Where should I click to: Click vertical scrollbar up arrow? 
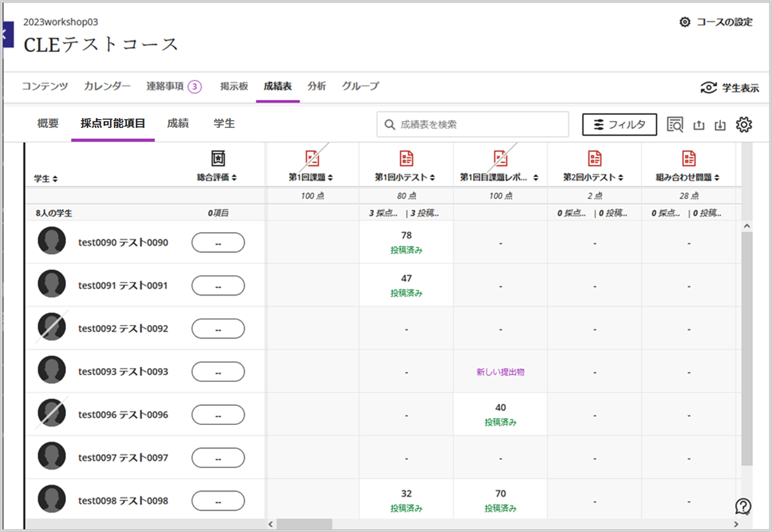[747, 226]
